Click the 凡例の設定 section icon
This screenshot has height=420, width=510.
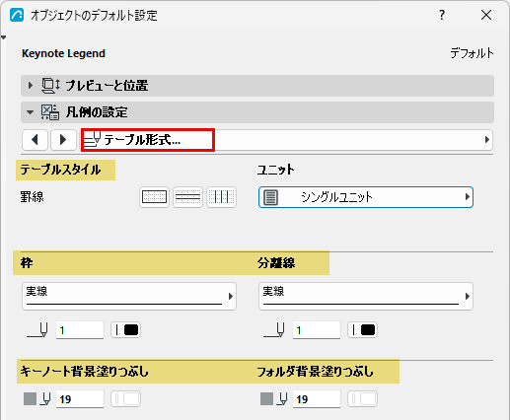[x=50, y=112]
